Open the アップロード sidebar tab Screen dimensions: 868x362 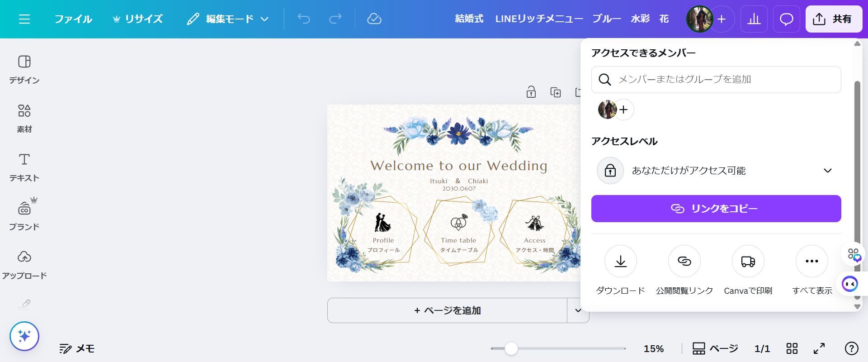[x=24, y=264]
